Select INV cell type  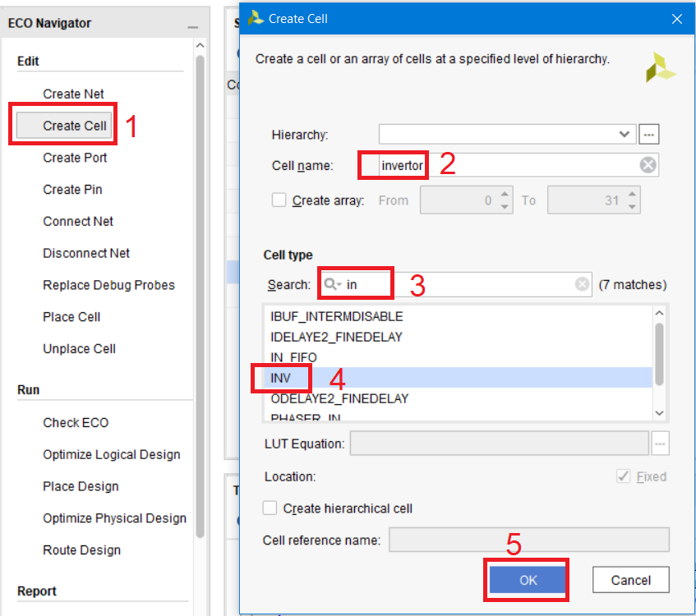pyautogui.click(x=457, y=378)
